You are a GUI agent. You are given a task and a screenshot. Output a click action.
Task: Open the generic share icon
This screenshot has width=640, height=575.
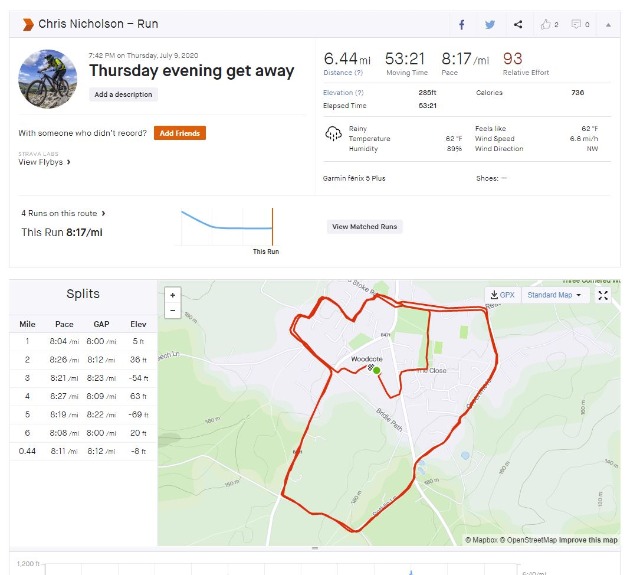click(x=518, y=24)
